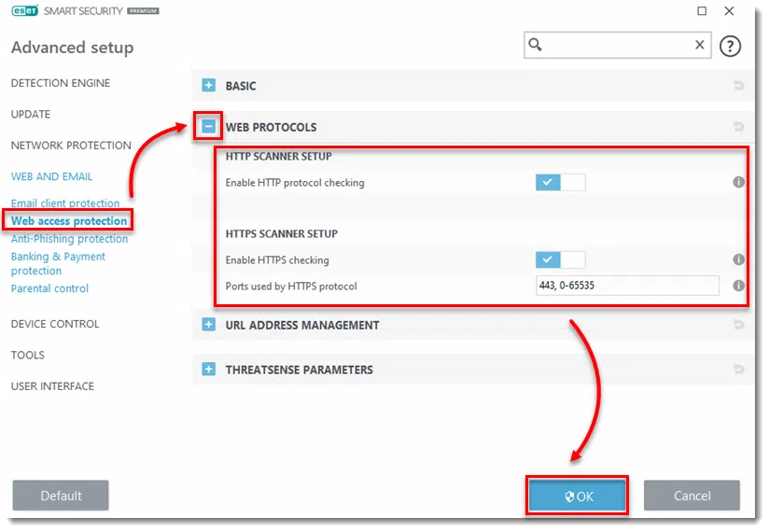The image size is (769, 532).
Task: Click the WEB PROTOCOLS section title
Action: [271, 127]
